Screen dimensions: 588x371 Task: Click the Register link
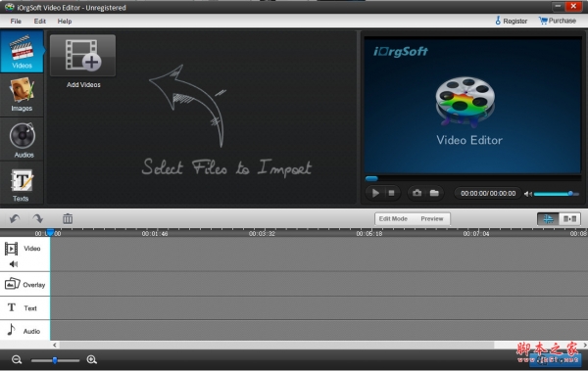pos(512,21)
